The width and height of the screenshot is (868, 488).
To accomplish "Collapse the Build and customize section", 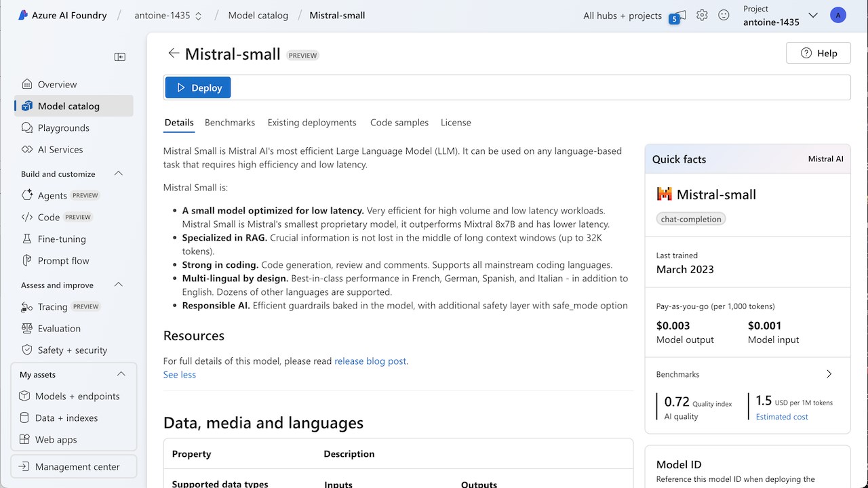I will click(x=119, y=174).
